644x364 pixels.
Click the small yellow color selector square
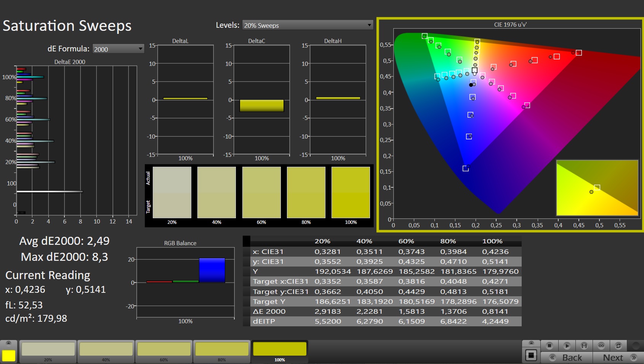point(9,356)
